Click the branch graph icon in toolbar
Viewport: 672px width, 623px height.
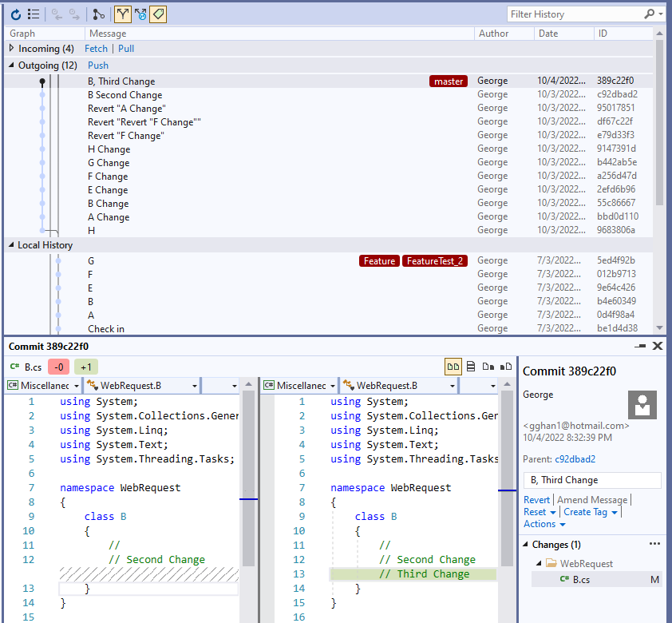click(98, 14)
